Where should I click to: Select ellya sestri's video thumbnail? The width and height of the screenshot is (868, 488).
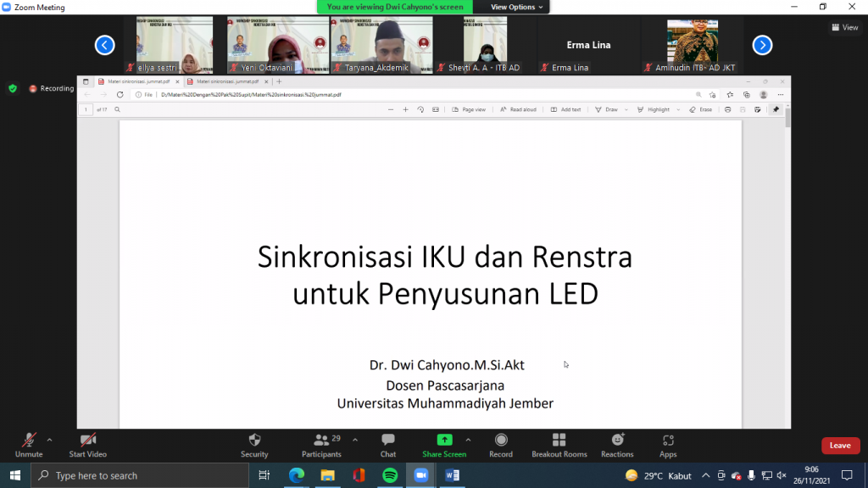click(x=174, y=45)
